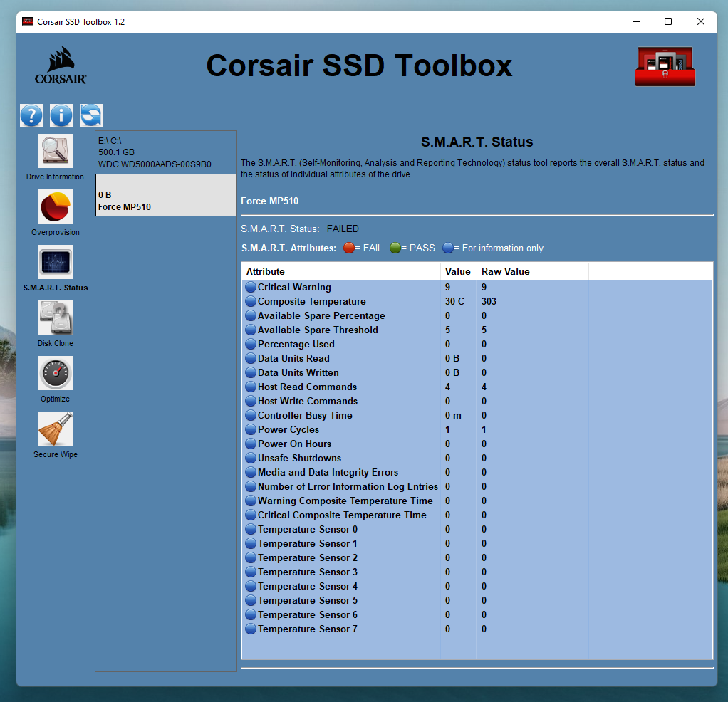Open Drive Information section
Viewport: 728px width, 702px height.
(x=56, y=151)
